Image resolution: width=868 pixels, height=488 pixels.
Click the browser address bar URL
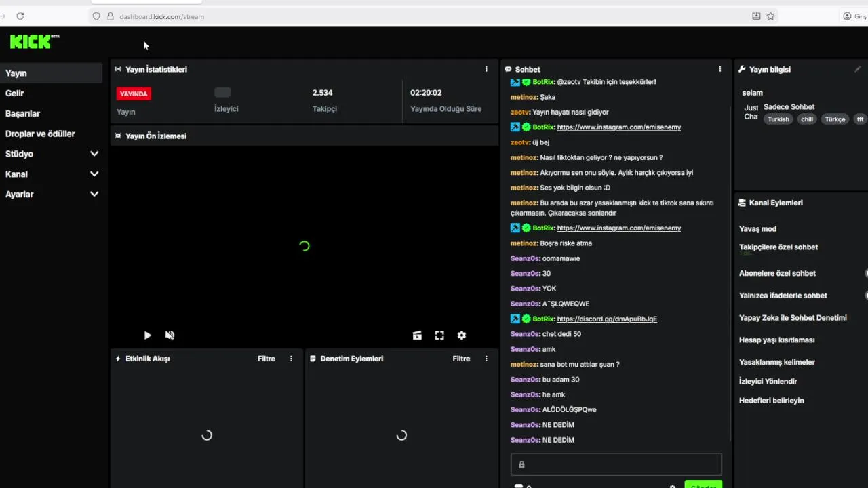[x=161, y=16]
